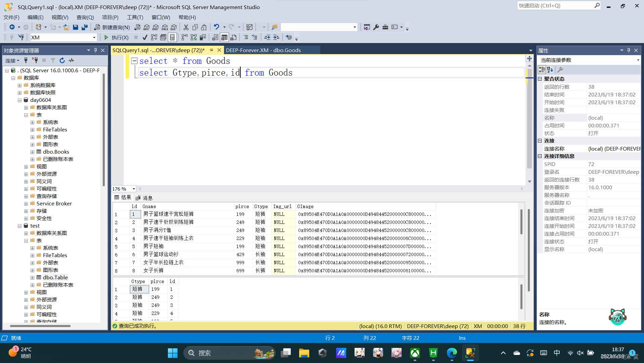Open the XM database dropdown

point(94,37)
